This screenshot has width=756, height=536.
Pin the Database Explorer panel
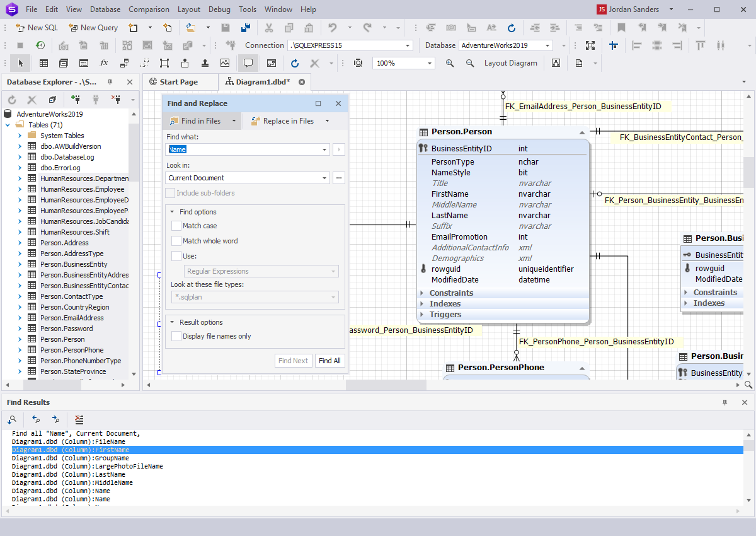tap(110, 82)
